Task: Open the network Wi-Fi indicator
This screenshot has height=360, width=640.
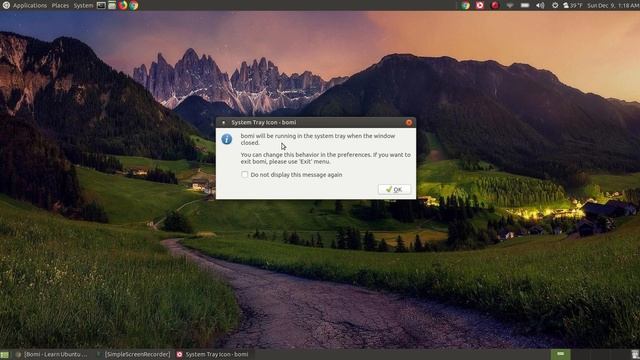Action: click(x=510, y=6)
